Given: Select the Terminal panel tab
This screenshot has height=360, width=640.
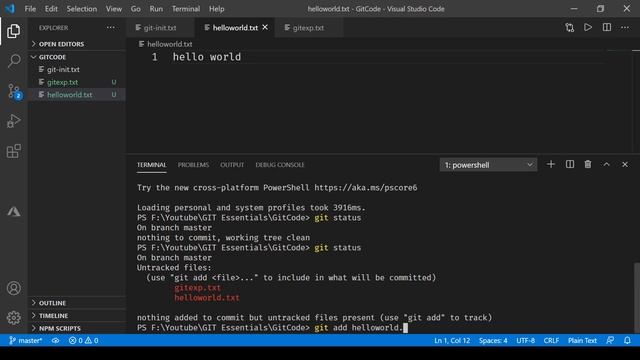Looking at the screenshot, I should pos(151,165).
